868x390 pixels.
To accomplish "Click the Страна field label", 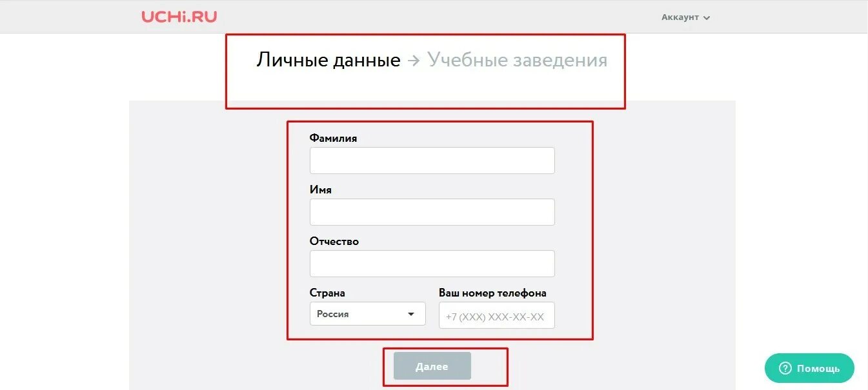I will tap(327, 293).
